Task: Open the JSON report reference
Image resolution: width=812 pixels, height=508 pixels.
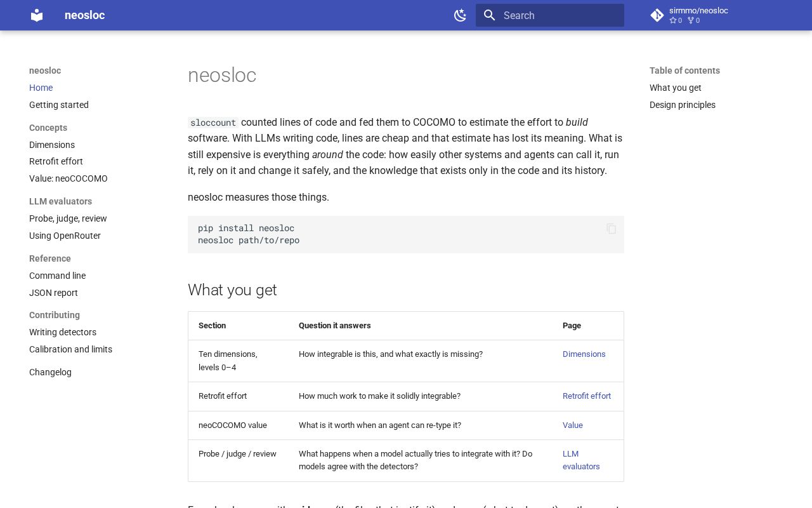Action: point(53,293)
